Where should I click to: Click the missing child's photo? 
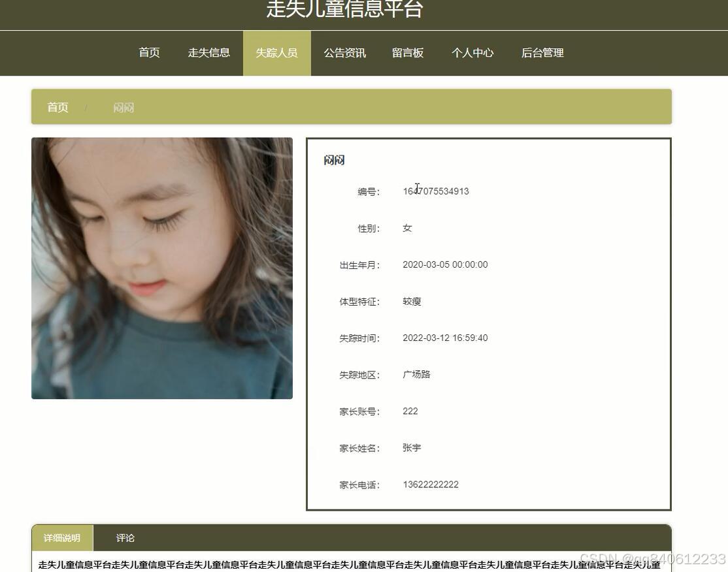click(161, 267)
